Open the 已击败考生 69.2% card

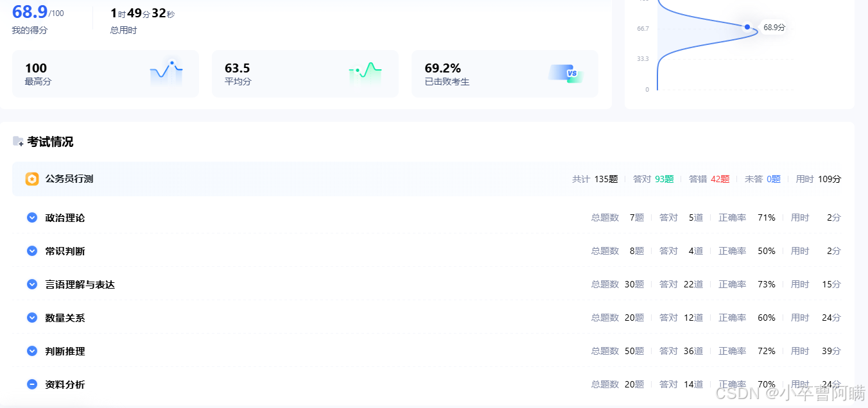[x=505, y=74]
